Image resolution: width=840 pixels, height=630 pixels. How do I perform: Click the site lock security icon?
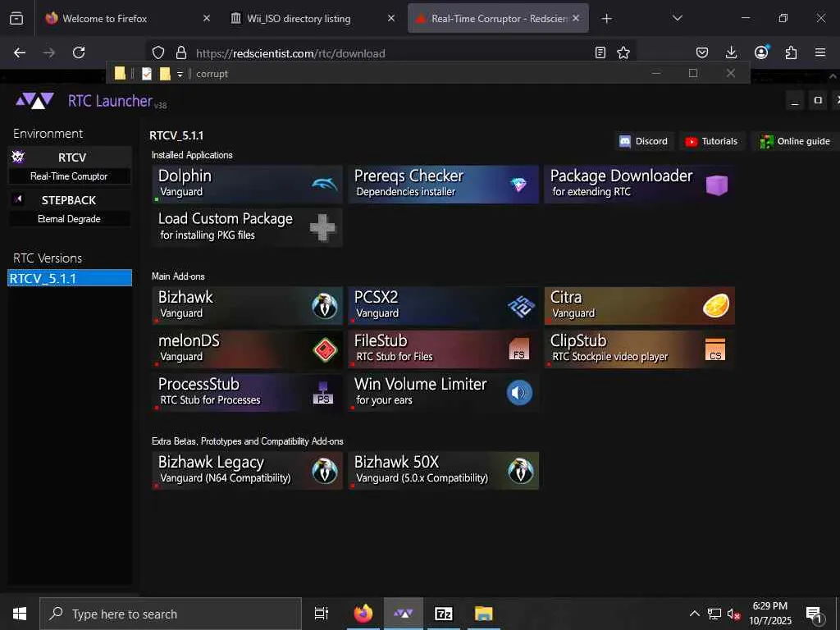pyautogui.click(x=181, y=52)
